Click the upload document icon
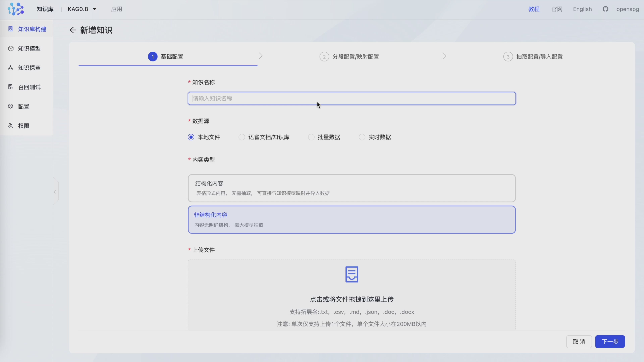The height and width of the screenshot is (362, 644). pos(352,274)
